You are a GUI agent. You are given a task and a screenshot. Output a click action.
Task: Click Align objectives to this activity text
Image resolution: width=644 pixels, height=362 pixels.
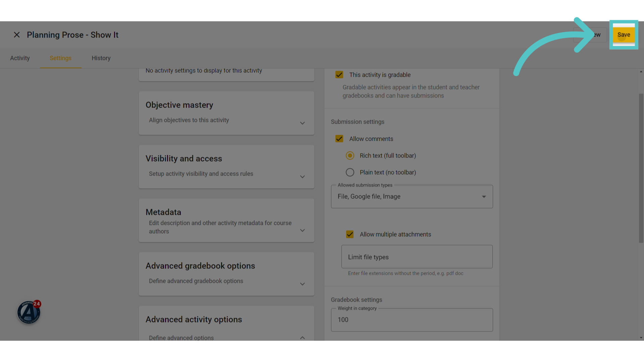pos(189,120)
